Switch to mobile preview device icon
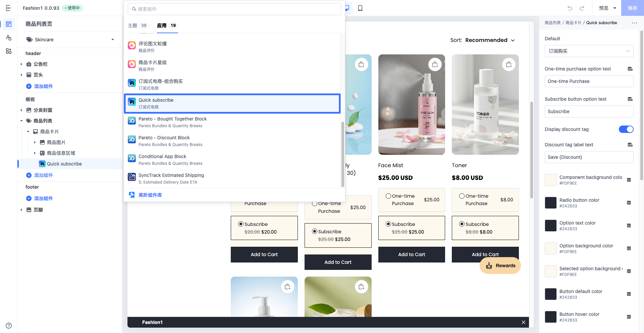The image size is (644, 333). click(x=360, y=8)
